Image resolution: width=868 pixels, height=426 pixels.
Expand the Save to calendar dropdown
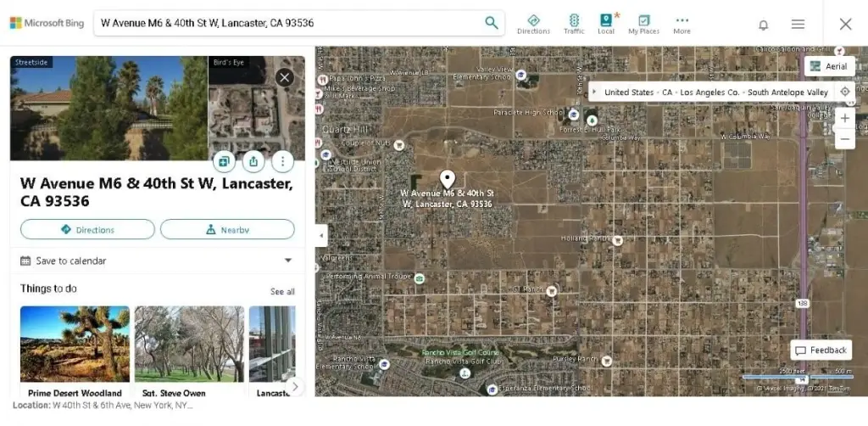coord(287,261)
